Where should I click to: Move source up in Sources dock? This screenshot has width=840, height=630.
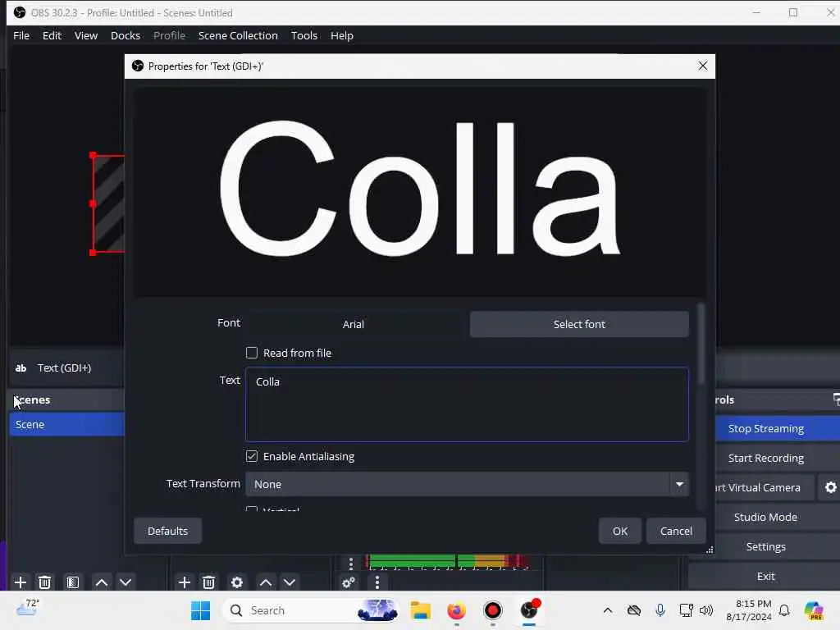[266, 582]
